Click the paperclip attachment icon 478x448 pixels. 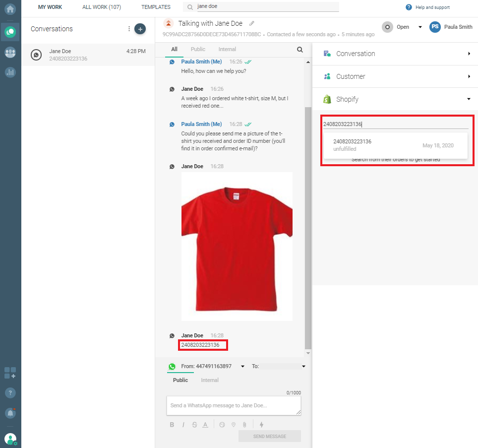pyautogui.click(x=244, y=425)
